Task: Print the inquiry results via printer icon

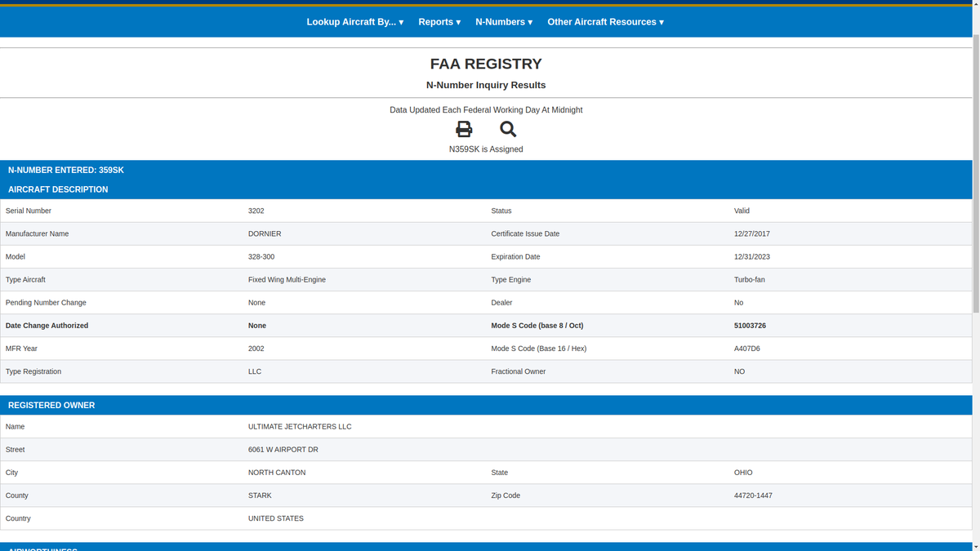Action: point(464,129)
